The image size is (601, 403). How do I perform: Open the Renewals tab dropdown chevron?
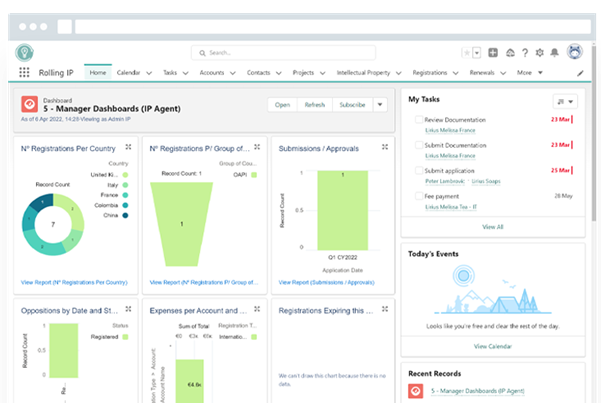tap(503, 73)
